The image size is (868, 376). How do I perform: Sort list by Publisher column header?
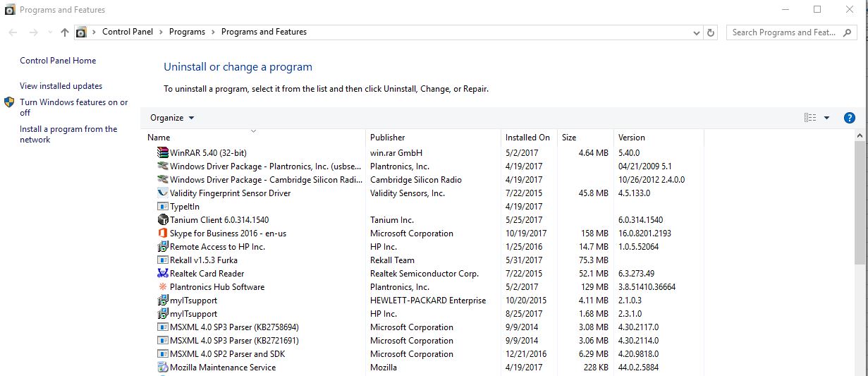click(388, 138)
